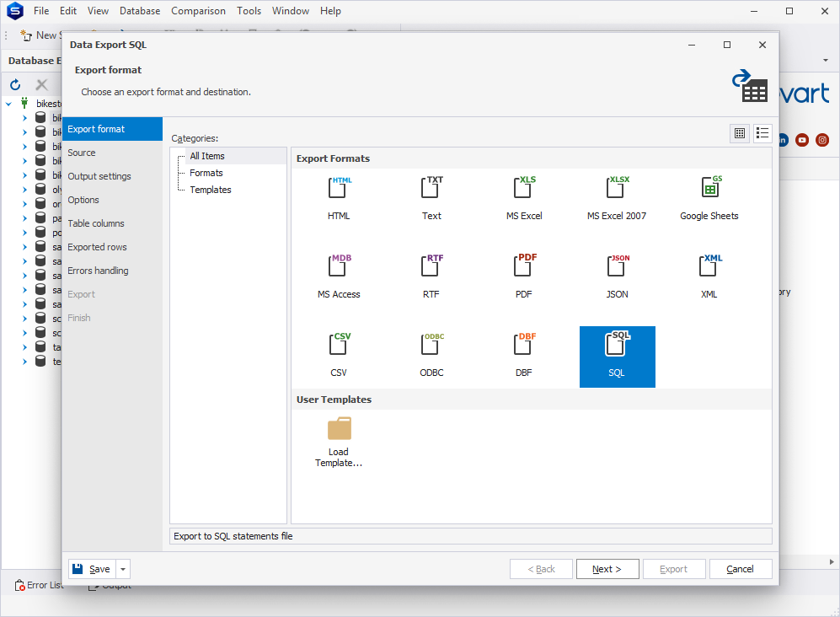Open the Load Template folder

click(339, 442)
